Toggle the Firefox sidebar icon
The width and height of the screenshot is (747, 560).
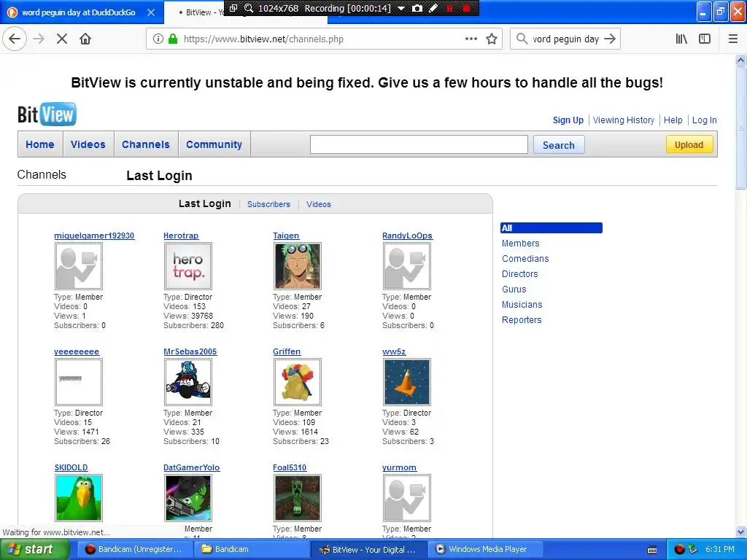tap(705, 39)
